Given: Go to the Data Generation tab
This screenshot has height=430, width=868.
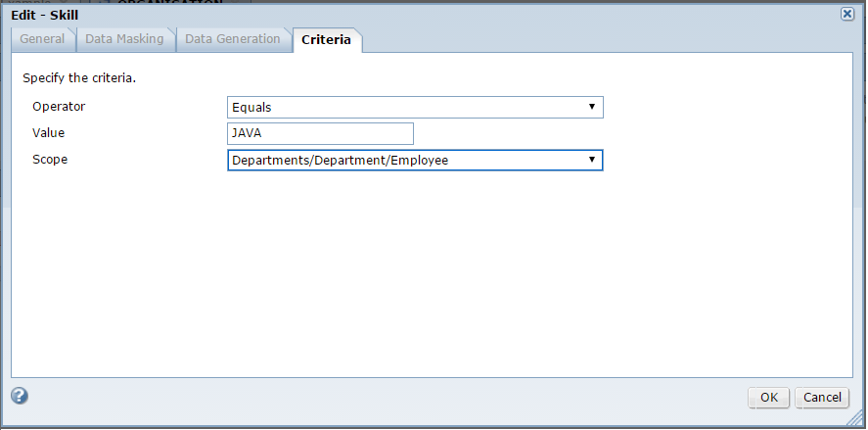Looking at the screenshot, I should click(x=233, y=39).
